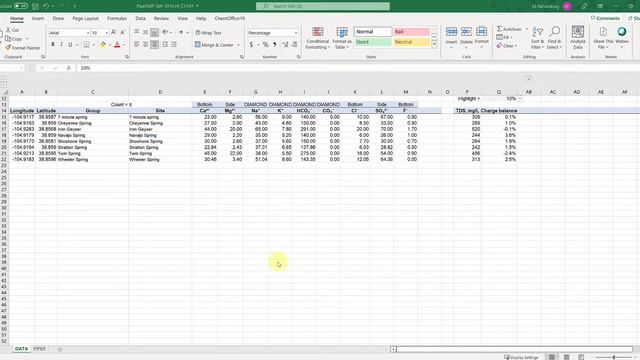Apply the Neutral cell style
640x360 pixels.
411,42
